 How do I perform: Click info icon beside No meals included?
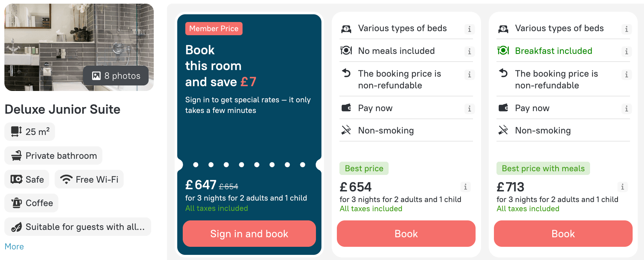tap(469, 51)
